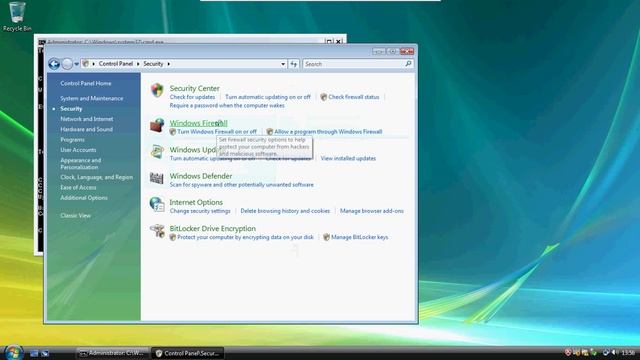Open the Windows Defender heading
640x360 pixels.
(x=200, y=176)
